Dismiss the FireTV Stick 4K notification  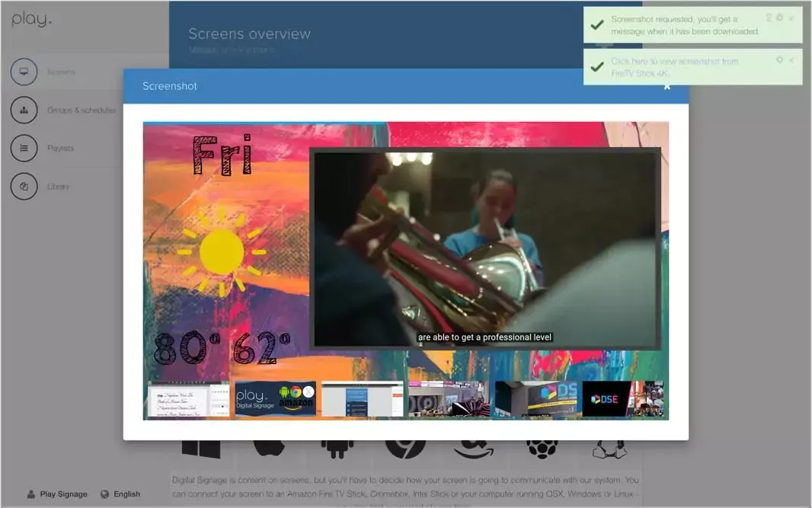coord(791,60)
